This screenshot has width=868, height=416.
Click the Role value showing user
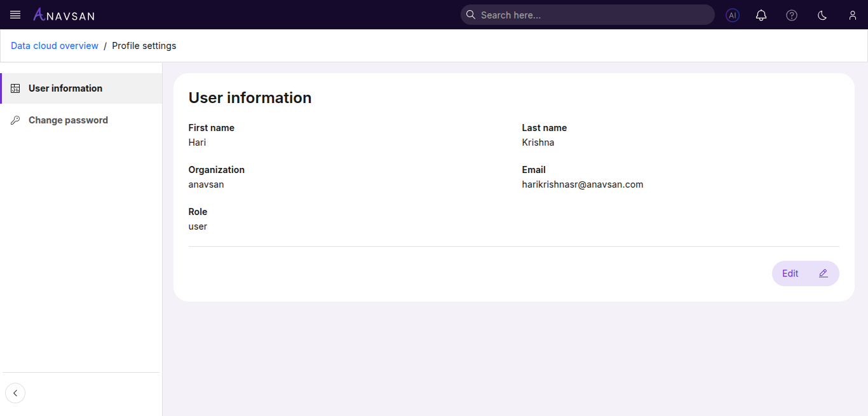(197, 226)
